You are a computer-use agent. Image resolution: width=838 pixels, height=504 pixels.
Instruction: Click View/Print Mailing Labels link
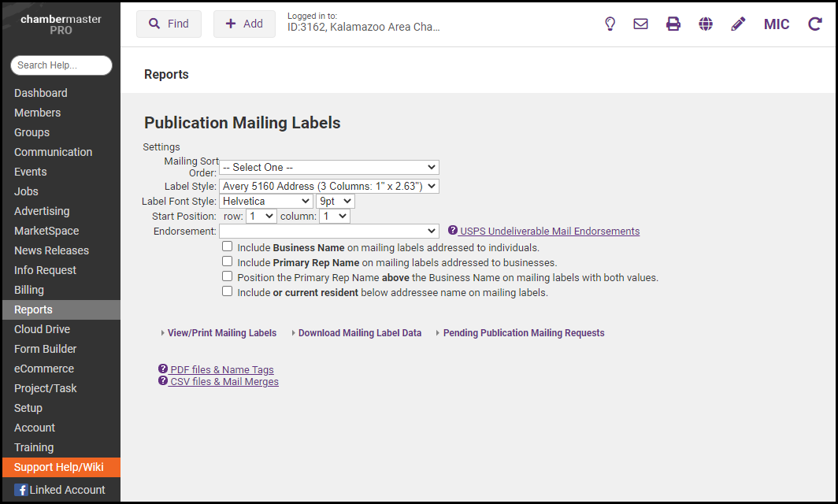tap(221, 333)
